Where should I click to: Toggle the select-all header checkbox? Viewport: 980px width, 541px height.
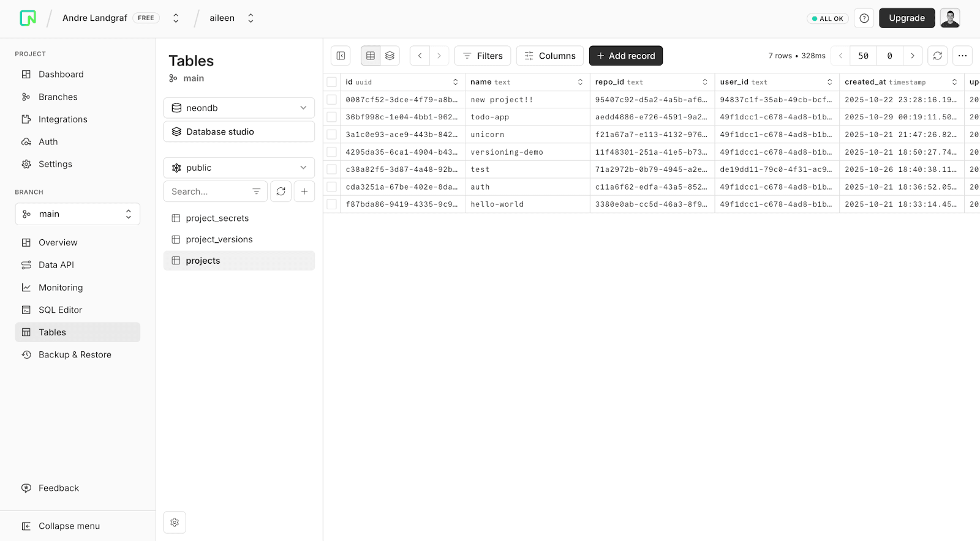[332, 82]
